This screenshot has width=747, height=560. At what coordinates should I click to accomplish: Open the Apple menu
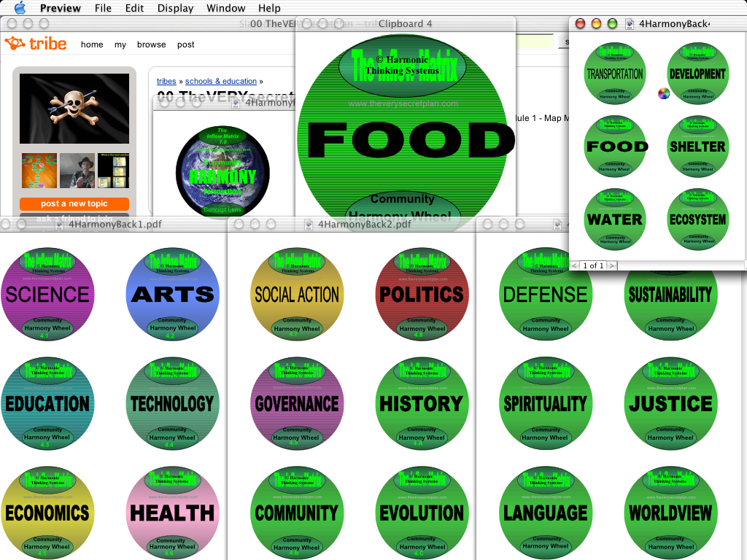tap(20, 7)
